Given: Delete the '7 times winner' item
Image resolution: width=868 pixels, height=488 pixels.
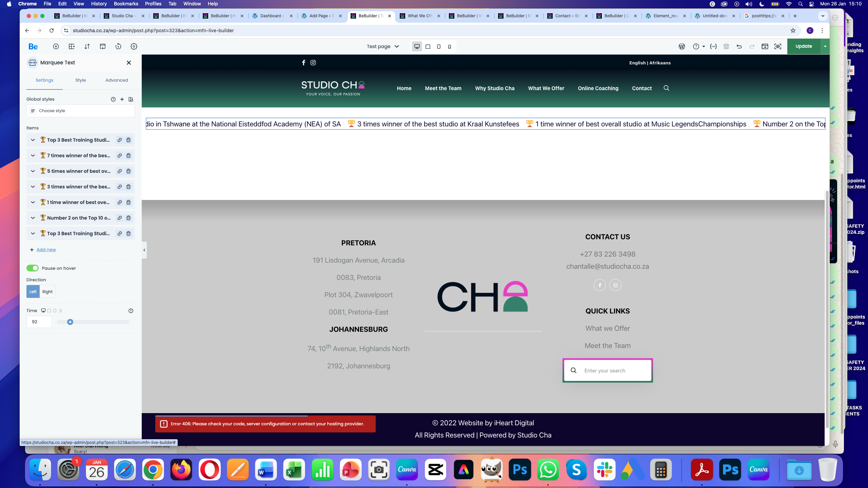Looking at the screenshot, I should [x=129, y=156].
